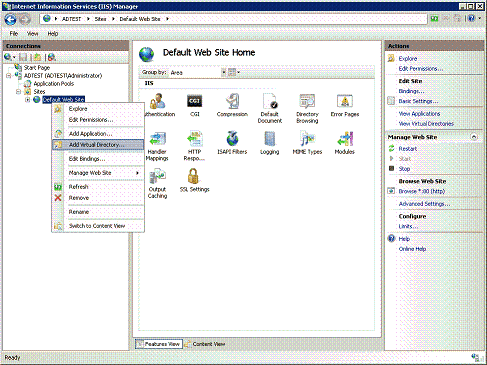Click View Virtual Directories link
The image size is (487, 365).
click(x=426, y=124)
